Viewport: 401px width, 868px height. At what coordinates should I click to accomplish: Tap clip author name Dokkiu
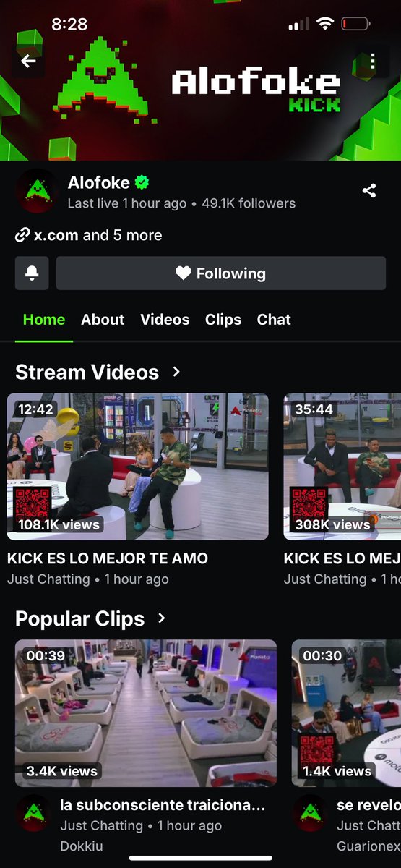(82, 846)
